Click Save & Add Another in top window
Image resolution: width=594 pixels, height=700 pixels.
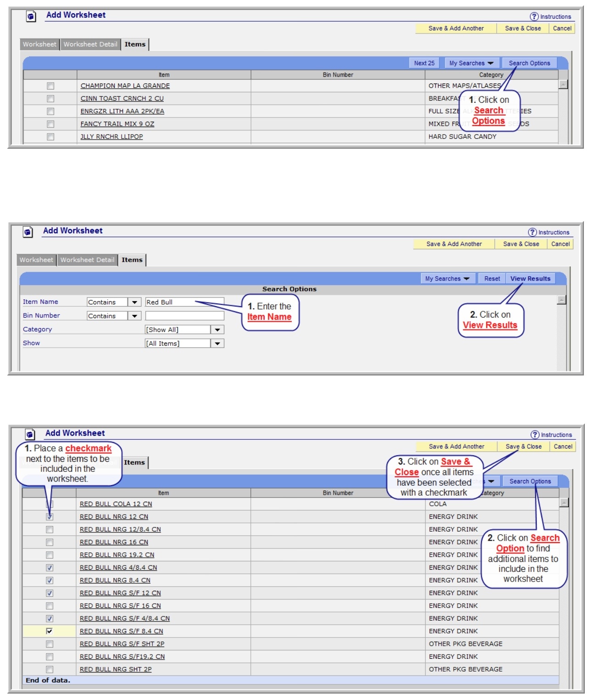point(456,28)
